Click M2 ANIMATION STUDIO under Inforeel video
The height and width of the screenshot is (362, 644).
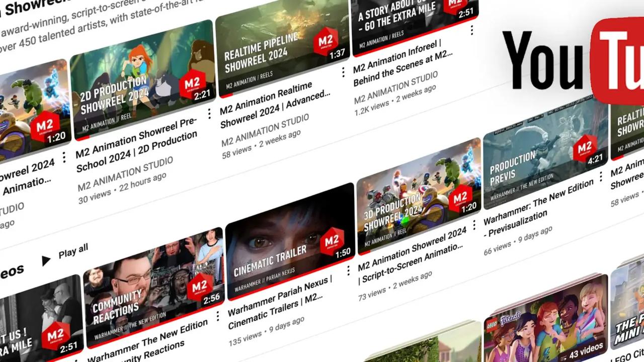[396, 87]
